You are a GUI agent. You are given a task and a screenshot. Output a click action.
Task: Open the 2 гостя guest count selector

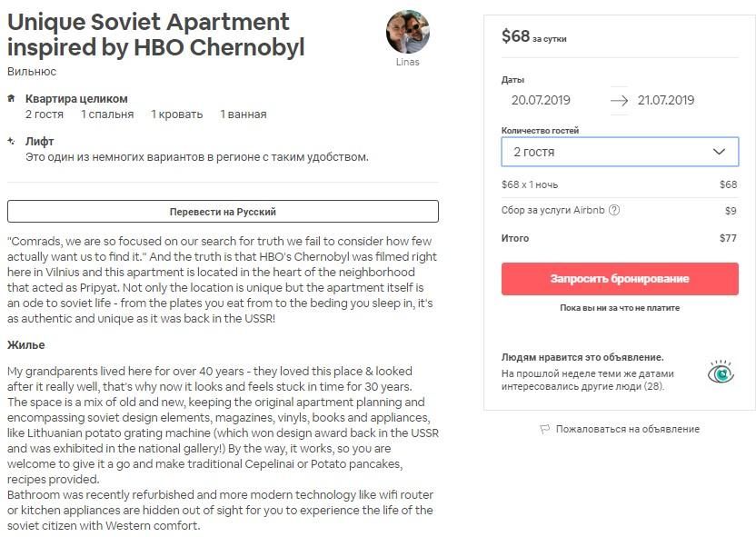pyautogui.click(x=620, y=152)
